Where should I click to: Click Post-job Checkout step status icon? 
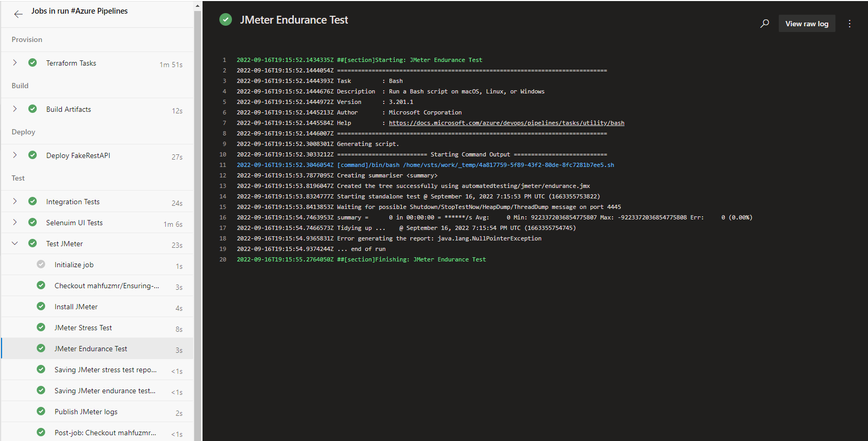pos(41,432)
